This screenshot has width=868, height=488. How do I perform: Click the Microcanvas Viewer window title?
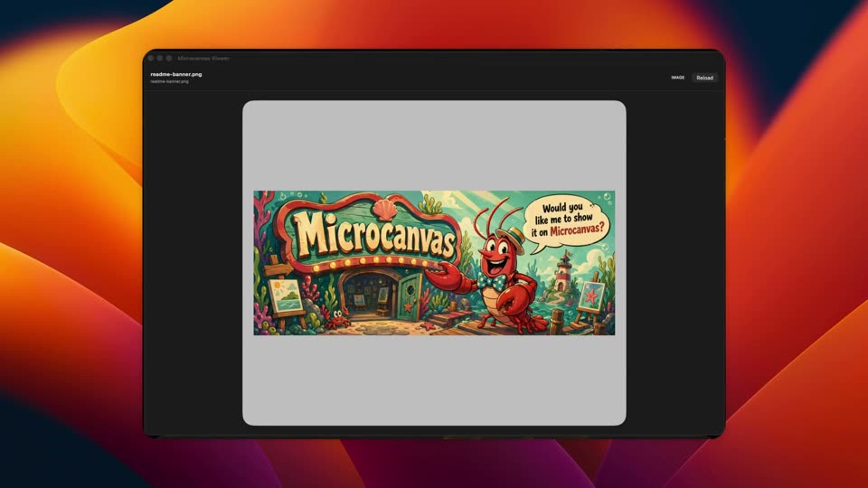203,58
